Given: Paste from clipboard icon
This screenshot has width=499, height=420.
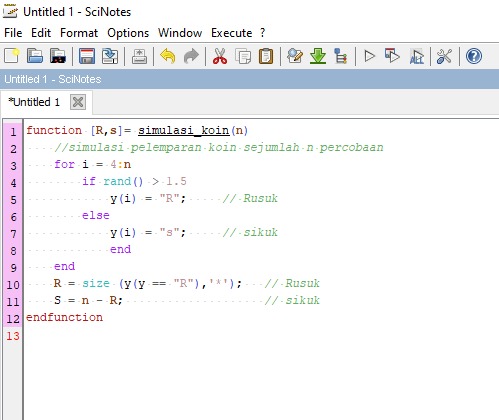Looking at the screenshot, I should pyautogui.click(x=266, y=56).
